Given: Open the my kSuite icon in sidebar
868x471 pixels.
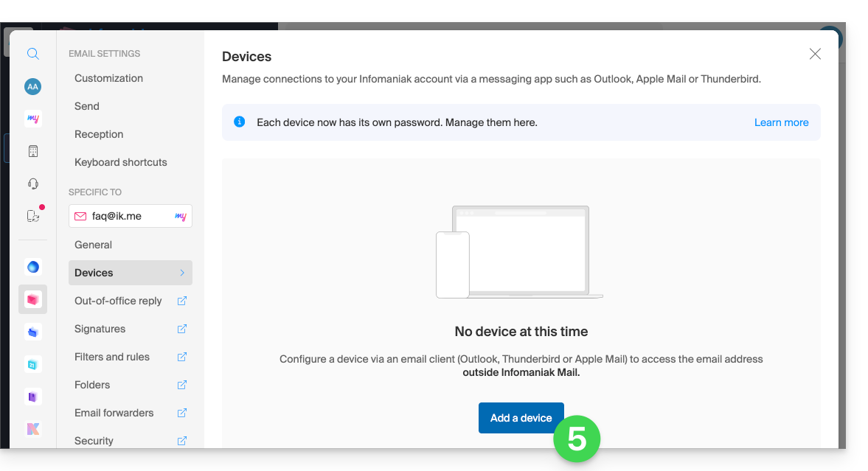Looking at the screenshot, I should 33,119.
